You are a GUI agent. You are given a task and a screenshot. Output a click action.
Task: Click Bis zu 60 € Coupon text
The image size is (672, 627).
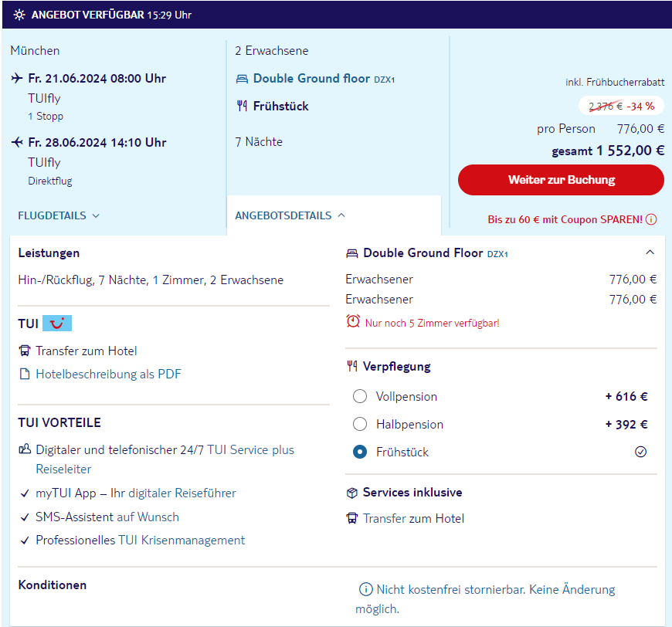[x=565, y=220]
